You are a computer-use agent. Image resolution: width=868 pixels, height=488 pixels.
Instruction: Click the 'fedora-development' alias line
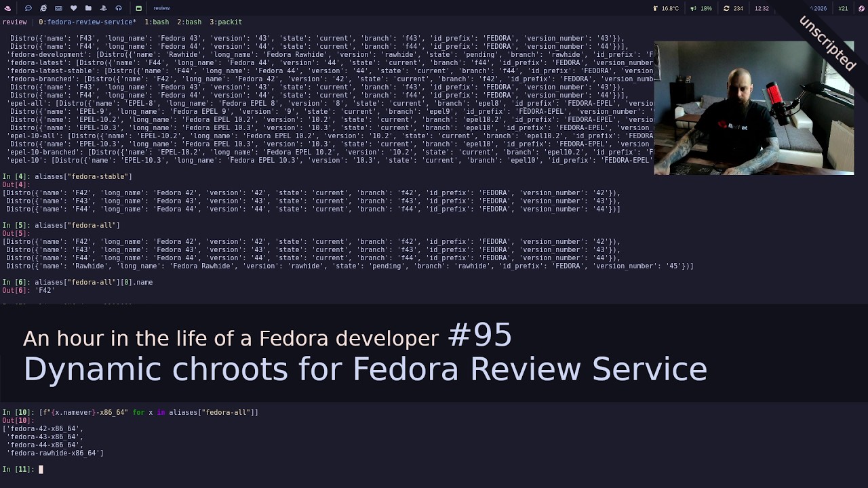[330, 54]
